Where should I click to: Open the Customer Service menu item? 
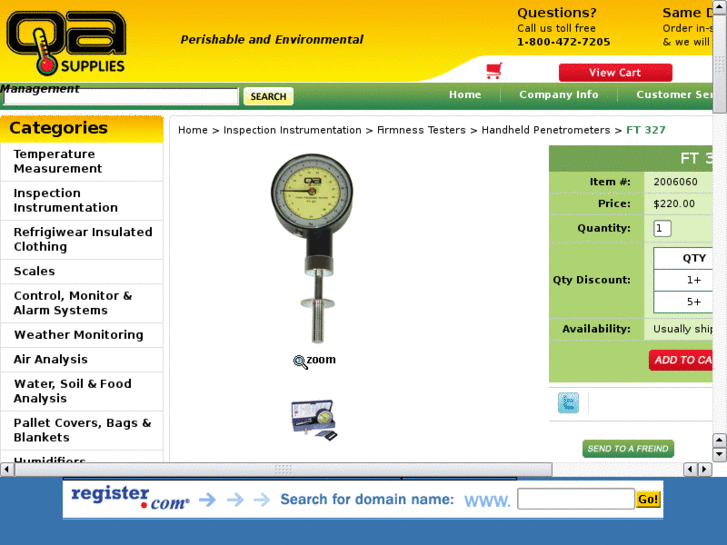[674, 95]
